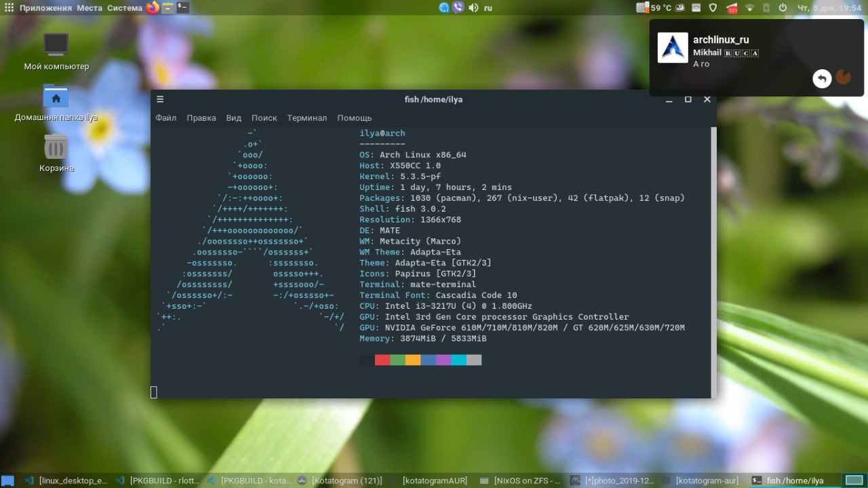
Task: Click the Memory: 3874MiB / 5833MiB line
Action: pos(422,339)
